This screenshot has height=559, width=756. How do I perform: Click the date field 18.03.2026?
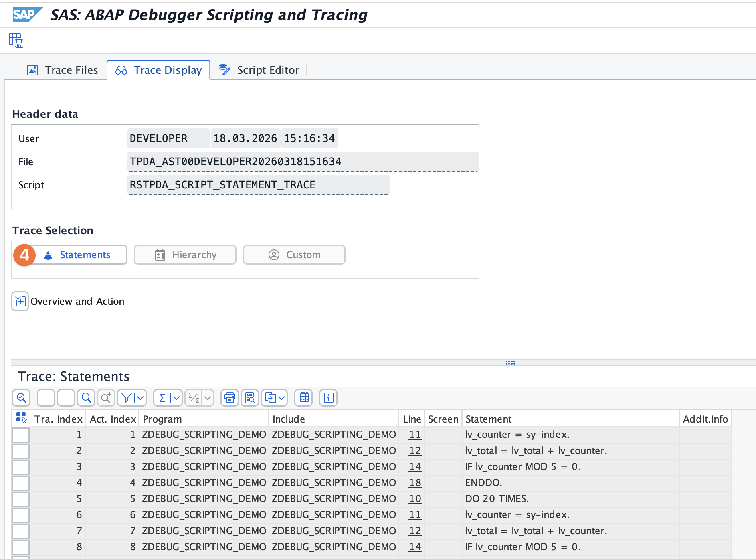click(x=245, y=138)
